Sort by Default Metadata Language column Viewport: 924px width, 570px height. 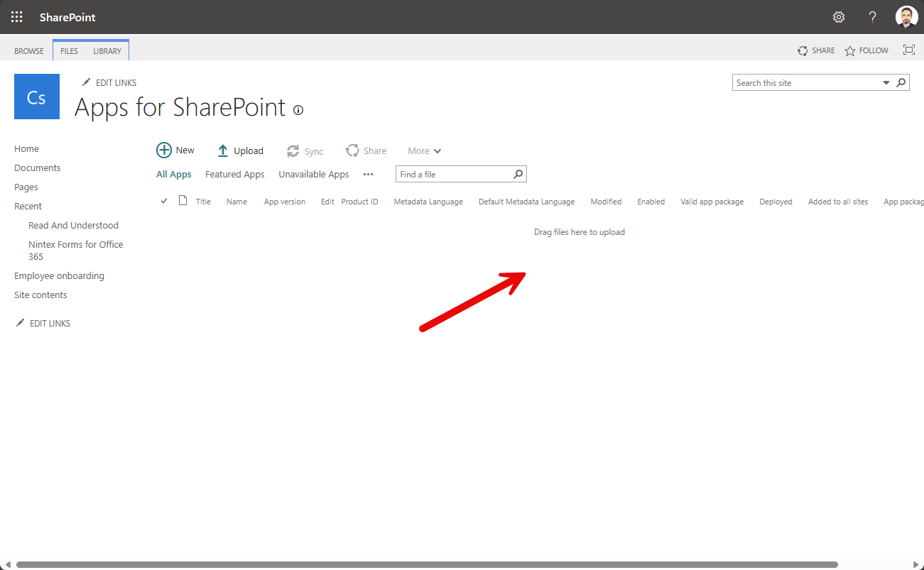coord(526,202)
